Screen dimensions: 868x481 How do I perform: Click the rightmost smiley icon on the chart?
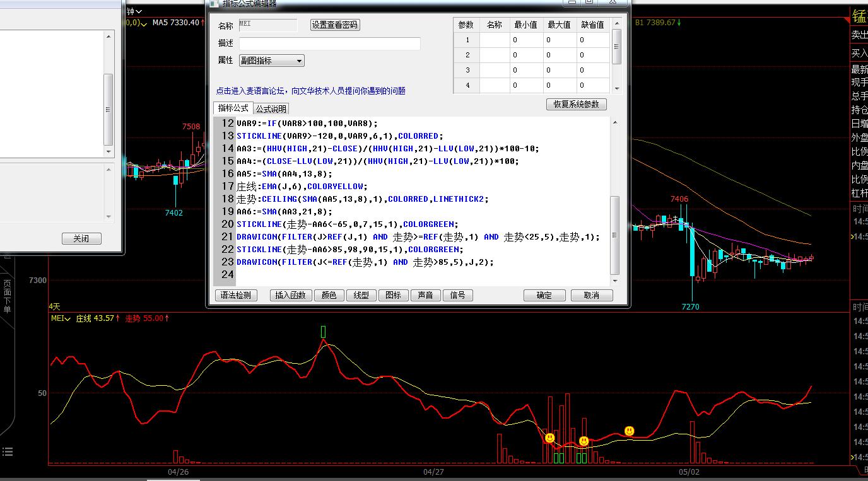pos(629,431)
